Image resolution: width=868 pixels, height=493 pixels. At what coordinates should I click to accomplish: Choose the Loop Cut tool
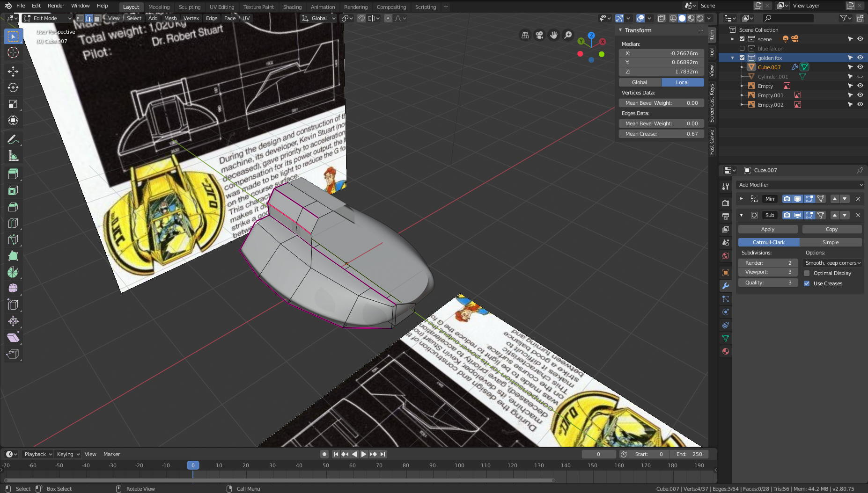coord(13,223)
